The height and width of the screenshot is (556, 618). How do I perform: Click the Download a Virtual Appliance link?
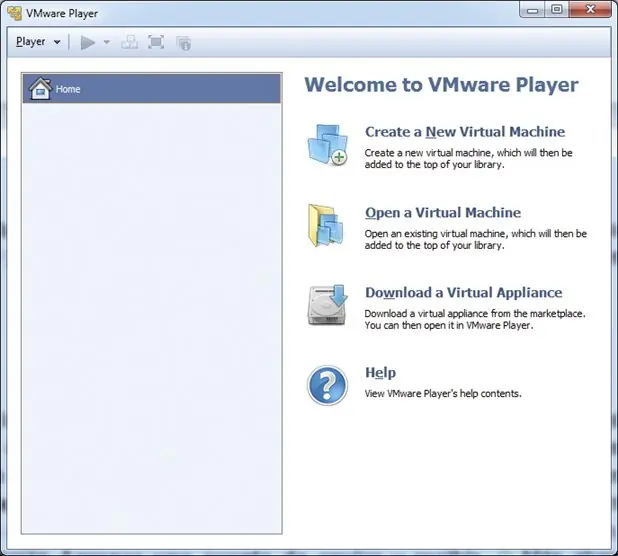(464, 292)
